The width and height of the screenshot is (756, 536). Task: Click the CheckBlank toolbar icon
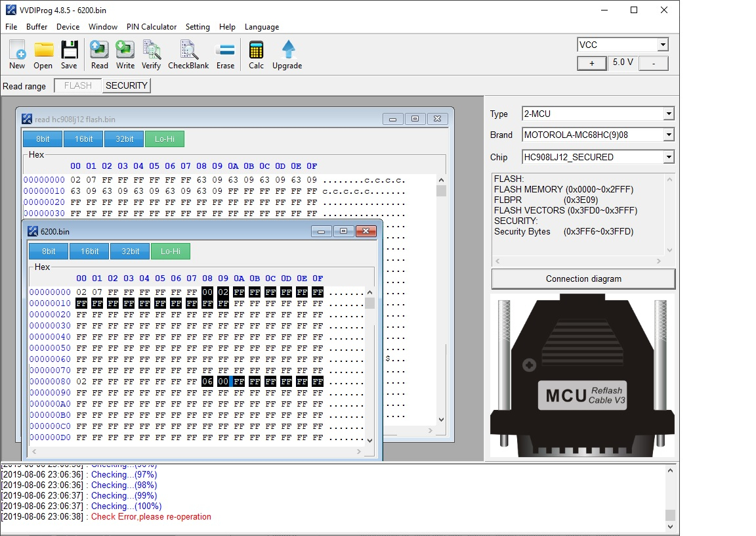(x=188, y=51)
